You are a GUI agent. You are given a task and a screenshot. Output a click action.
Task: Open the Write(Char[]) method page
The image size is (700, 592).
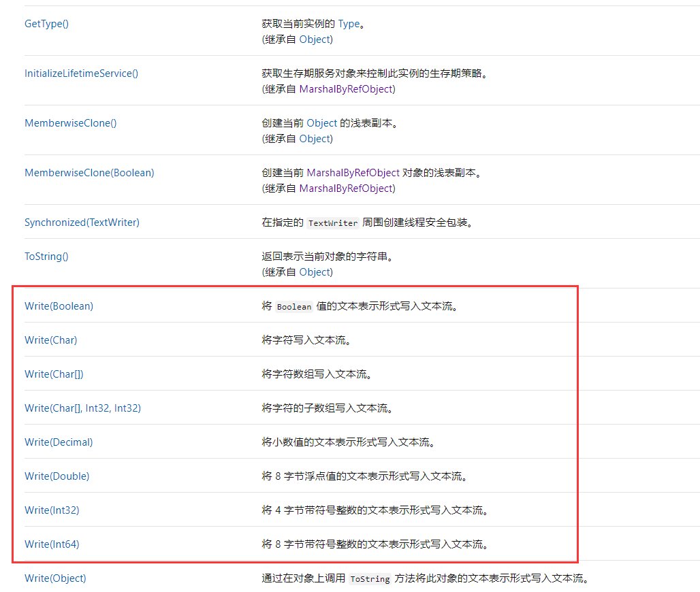[x=54, y=374]
